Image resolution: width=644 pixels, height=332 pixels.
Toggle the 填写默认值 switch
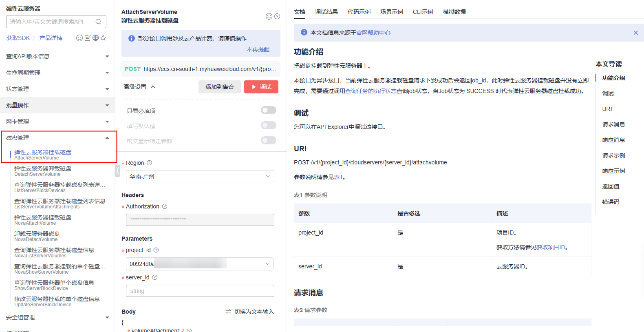point(269,125)
